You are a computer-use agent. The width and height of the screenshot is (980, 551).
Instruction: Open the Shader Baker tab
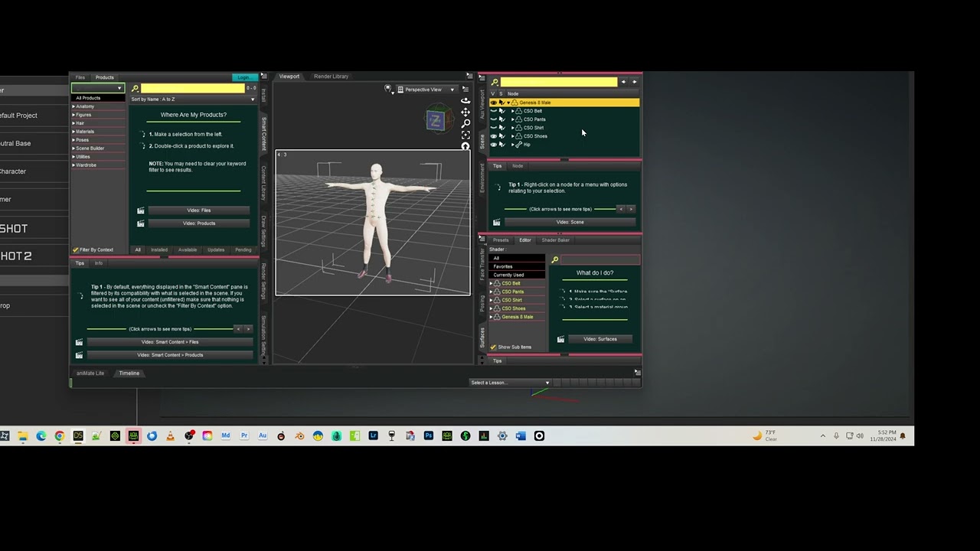tap(555, 240)
